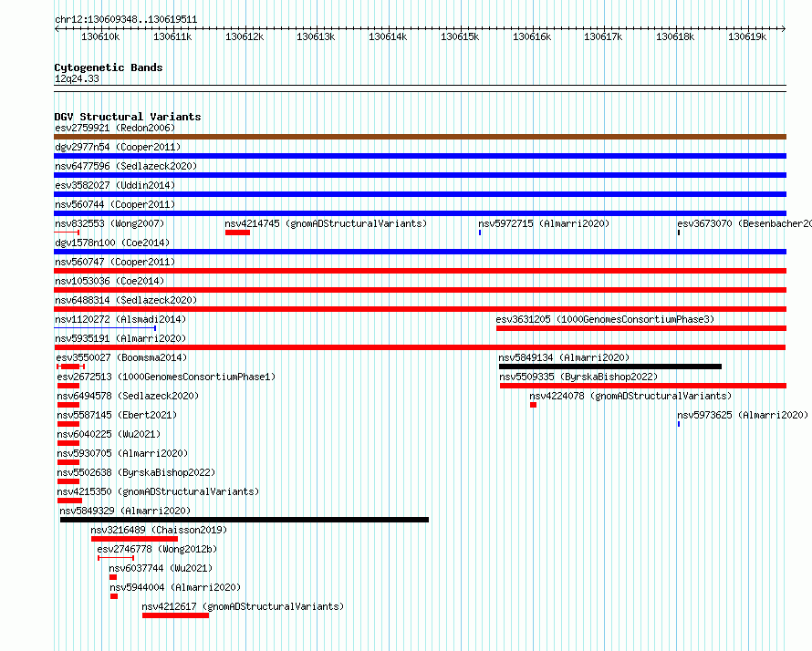
Task: Select the 12q24.33 cytogenetic band label
Action: pyautogui.click(x=77, y=78)
